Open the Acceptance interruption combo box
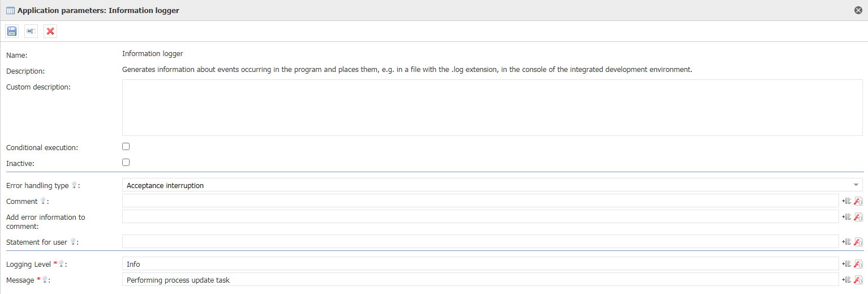Screen dimensions: 868x294 (487, 185)
